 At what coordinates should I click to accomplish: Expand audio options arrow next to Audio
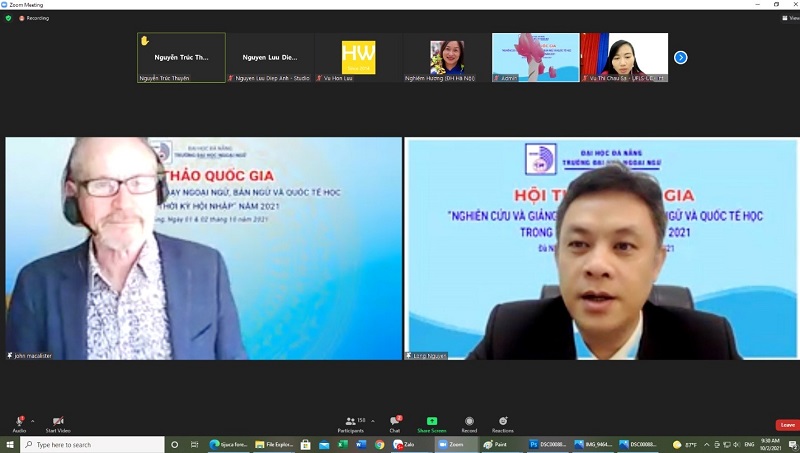tap(32, 421)
